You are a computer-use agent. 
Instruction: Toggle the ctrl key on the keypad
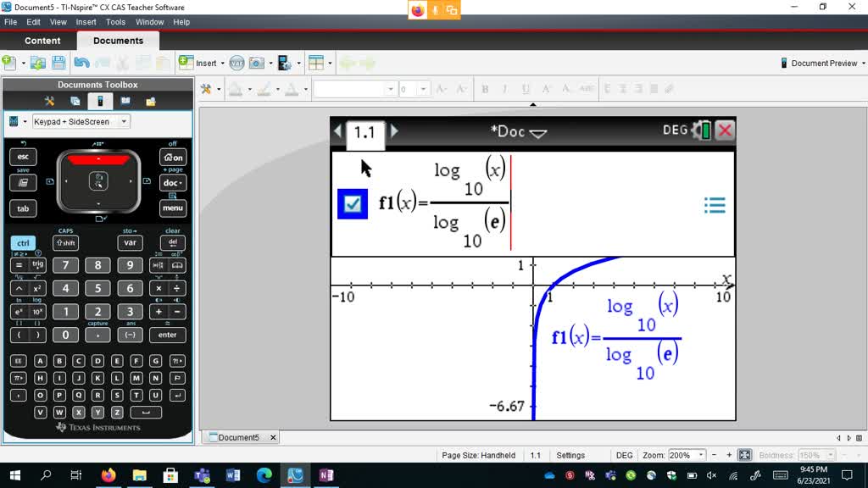[x=23, y=243]
